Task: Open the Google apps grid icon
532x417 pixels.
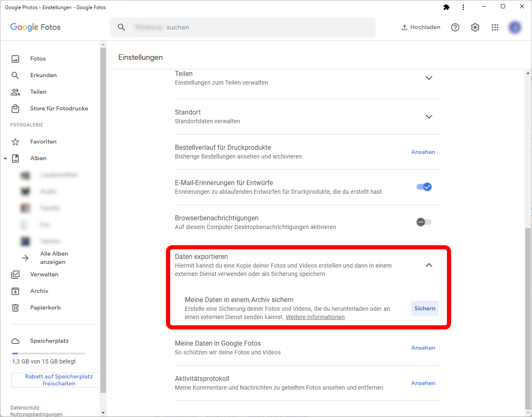Action: pos(495,27)
